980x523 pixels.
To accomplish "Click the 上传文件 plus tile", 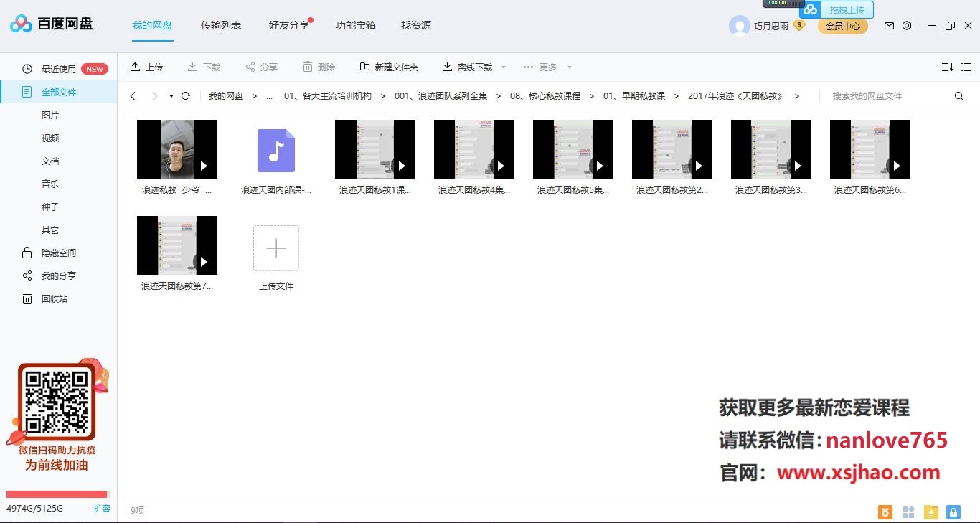I will click(276, 248).
